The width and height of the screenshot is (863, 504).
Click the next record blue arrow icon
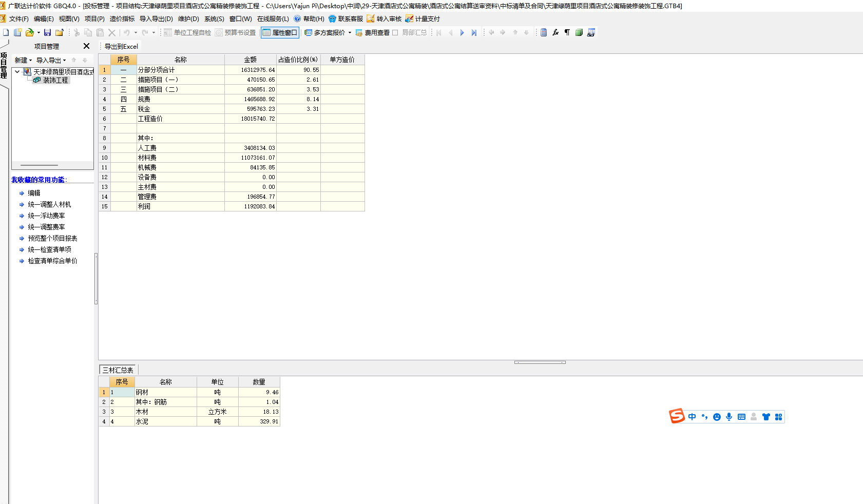(x=462, y=32)
